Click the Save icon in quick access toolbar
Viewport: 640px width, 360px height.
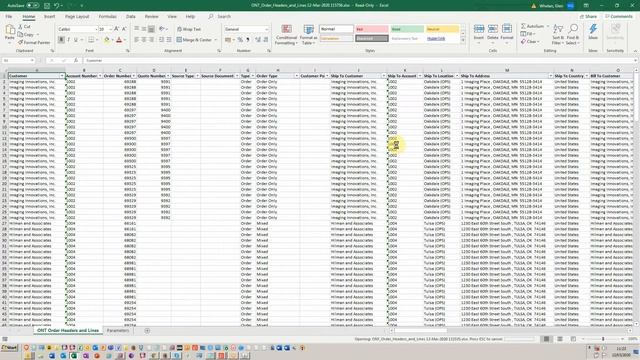pos(47,5)
